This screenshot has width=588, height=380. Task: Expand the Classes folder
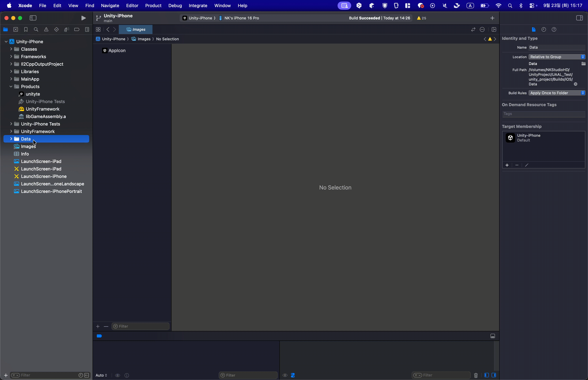pos(11,49)
